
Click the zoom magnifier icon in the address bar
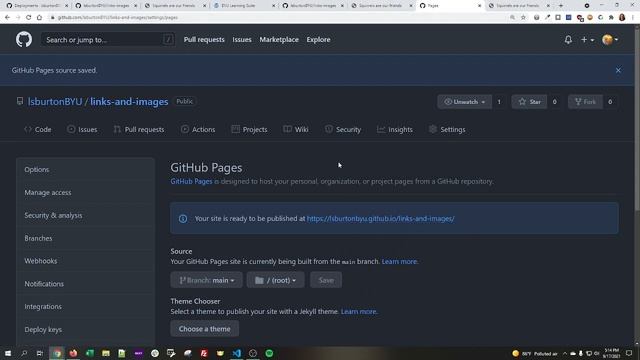pos(512,18)
